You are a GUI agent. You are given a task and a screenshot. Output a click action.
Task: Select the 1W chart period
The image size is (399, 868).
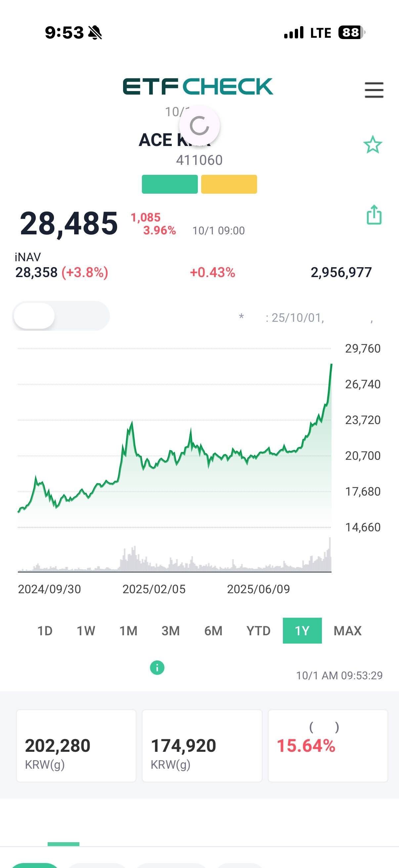click(86, 631)
